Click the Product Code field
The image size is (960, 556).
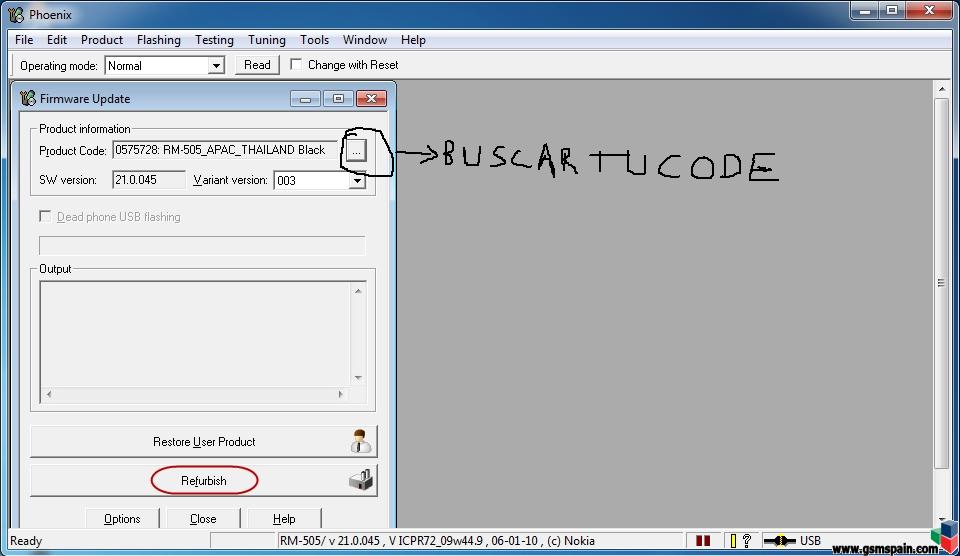[225, 150]
